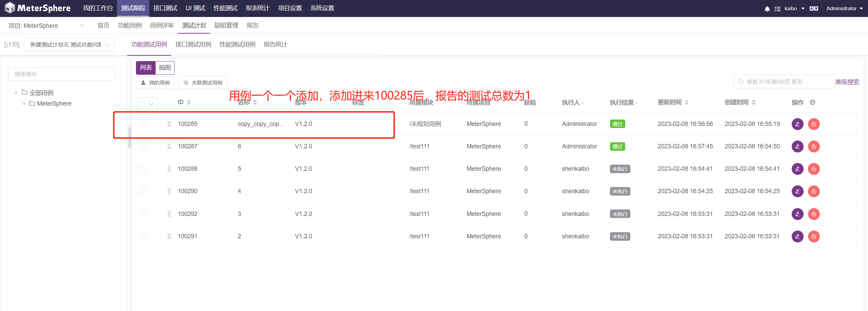The height and width of the screenshot is (311, 868).
Task: Open the column settings gear icon
Action: coord(813,102)
